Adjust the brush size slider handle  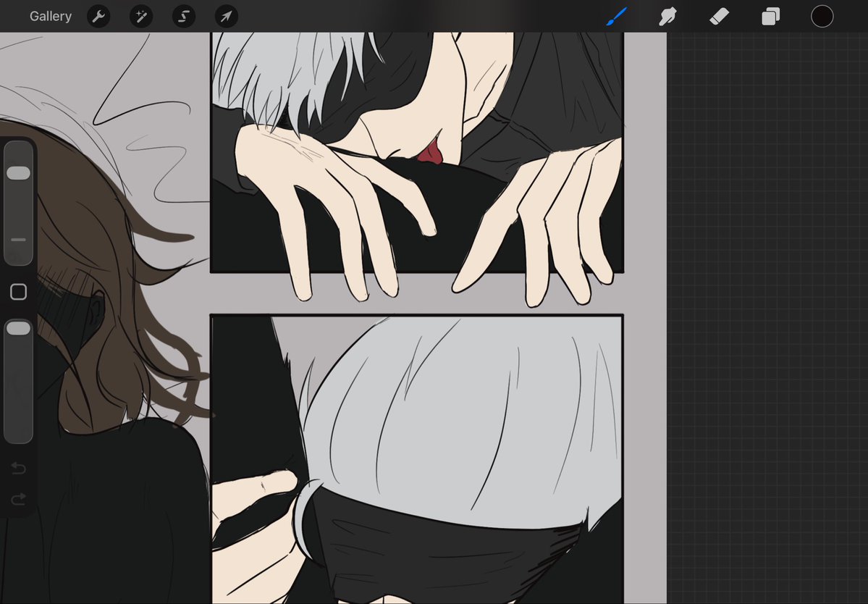18,173
